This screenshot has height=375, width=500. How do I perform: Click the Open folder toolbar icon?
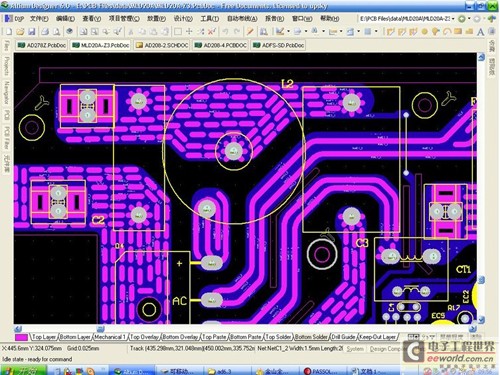20,32
